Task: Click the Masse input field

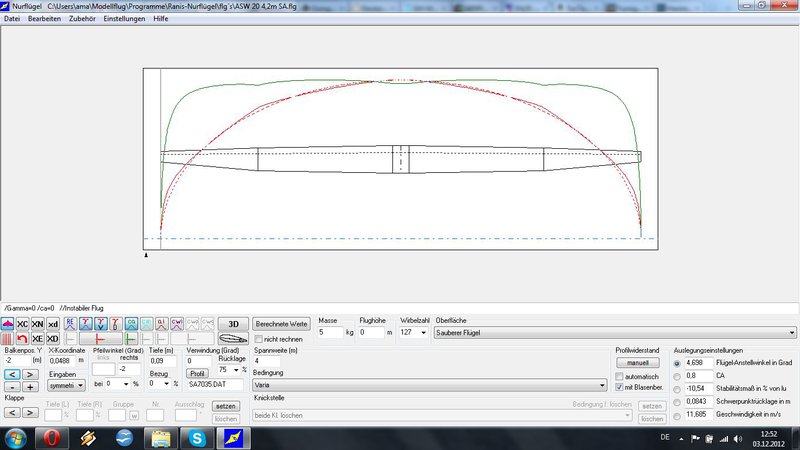Action: 329,332
